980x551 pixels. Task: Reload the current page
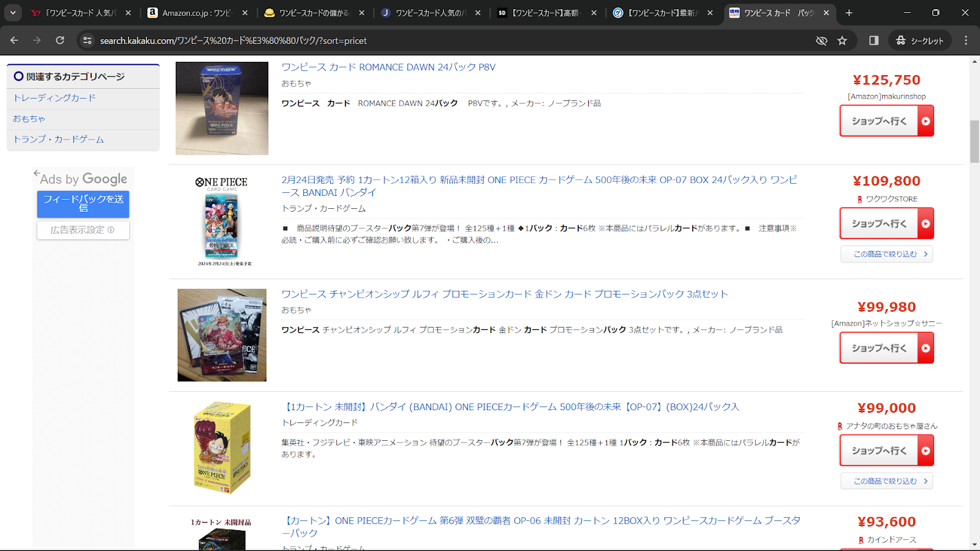[60, 40]
